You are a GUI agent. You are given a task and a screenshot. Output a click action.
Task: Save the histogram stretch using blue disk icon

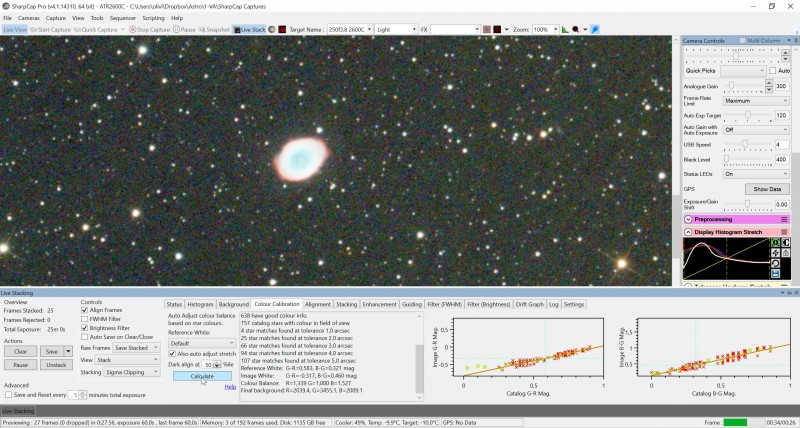click(776, 274)
